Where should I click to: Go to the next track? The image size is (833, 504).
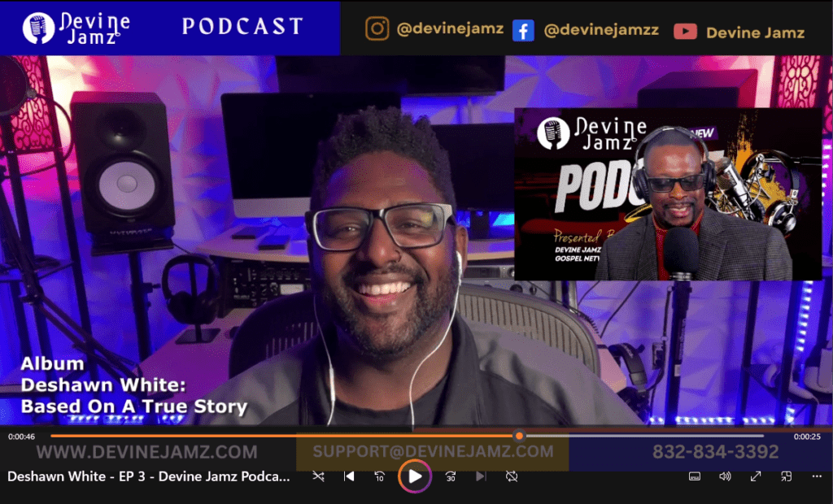point(481,476)
